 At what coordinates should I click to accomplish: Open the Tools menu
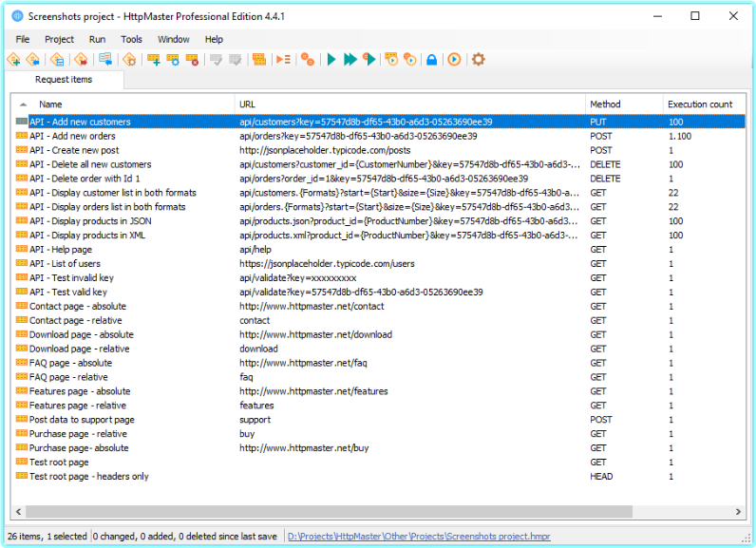coord(131,39)
